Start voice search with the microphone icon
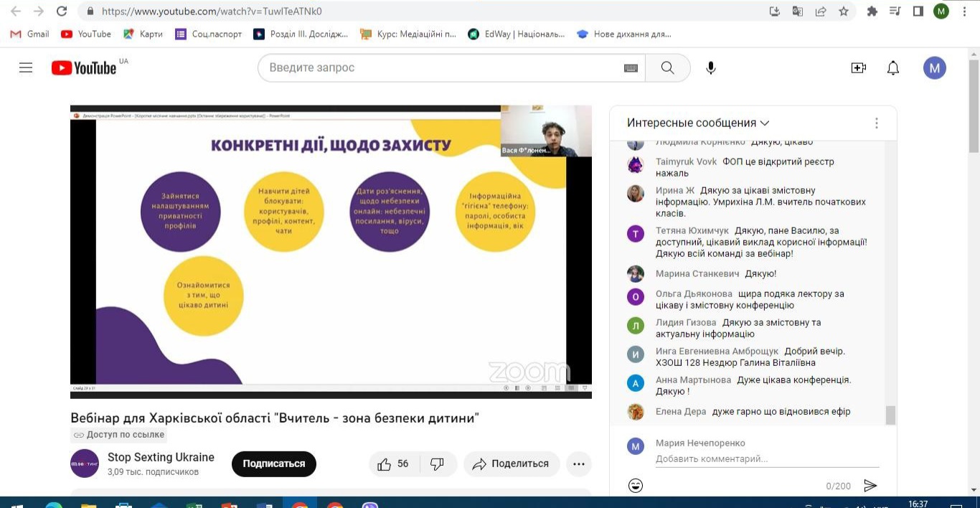Image resolution: width=980 pixels, height=508 pixels. pyautogui.click(x=710, y=68)
